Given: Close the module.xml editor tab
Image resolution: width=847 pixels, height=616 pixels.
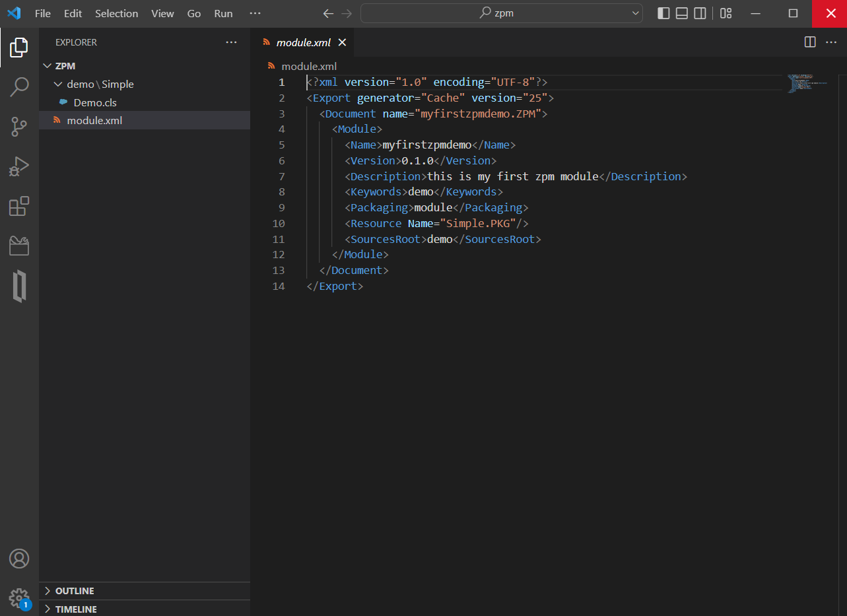Looking at the screenshot, I should [x=342, y=42].
